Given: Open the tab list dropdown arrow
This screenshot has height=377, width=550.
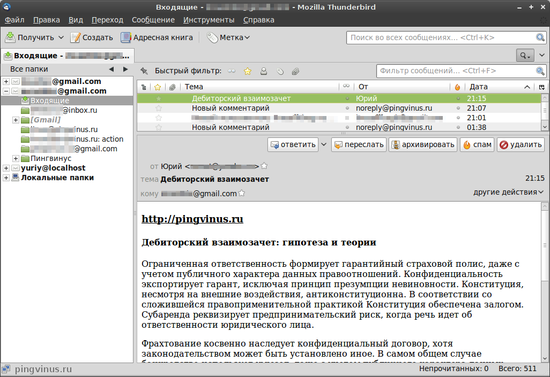Looking at the screenshot, I should (542, 55).
